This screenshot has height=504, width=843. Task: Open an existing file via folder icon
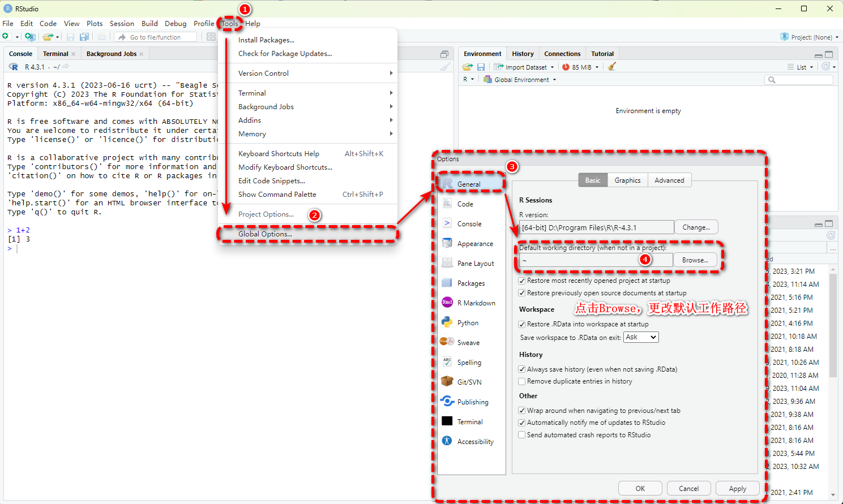[48, 37]
